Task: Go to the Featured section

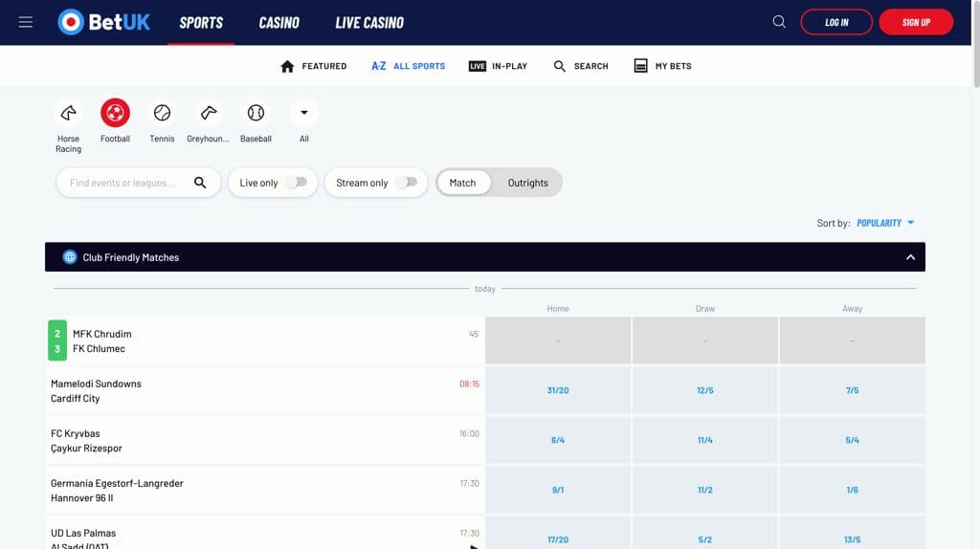Action: coord(313,66)
